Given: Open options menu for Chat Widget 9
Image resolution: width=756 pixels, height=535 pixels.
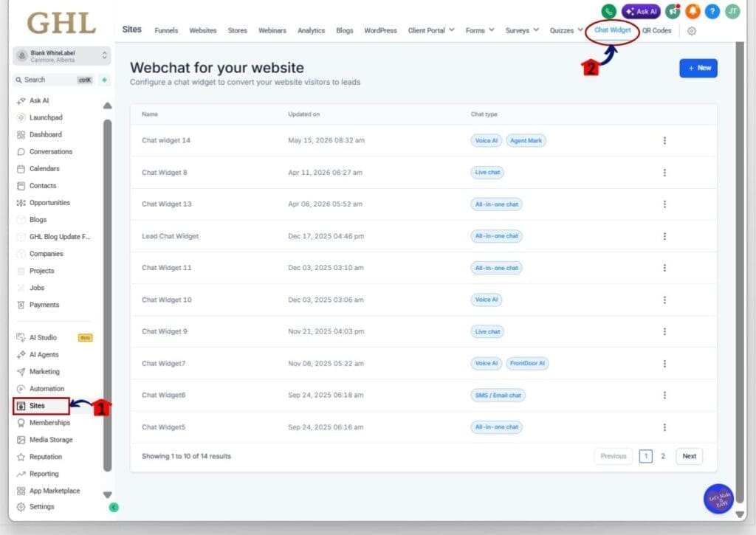Looking at the screenshot, I should 664,331.
